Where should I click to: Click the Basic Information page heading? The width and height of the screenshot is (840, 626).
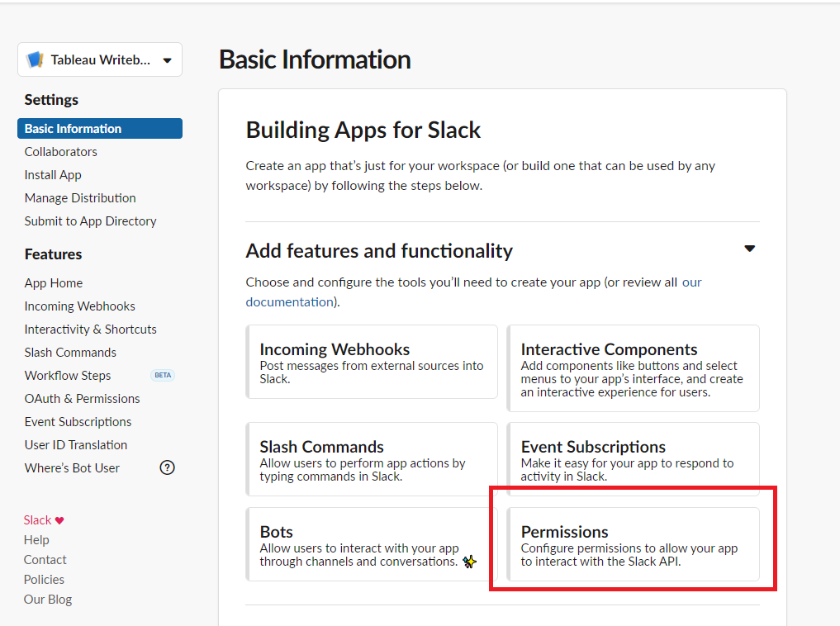pos(315,59)
